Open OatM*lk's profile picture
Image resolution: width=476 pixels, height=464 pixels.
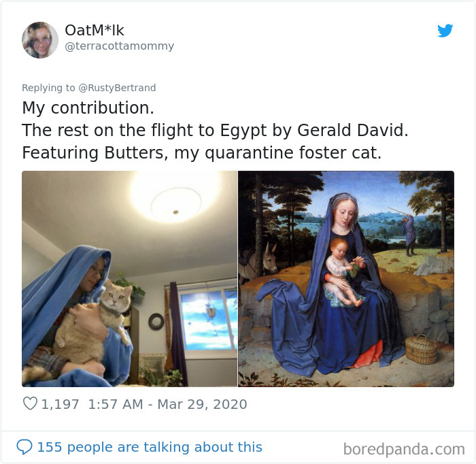point(40,39)
